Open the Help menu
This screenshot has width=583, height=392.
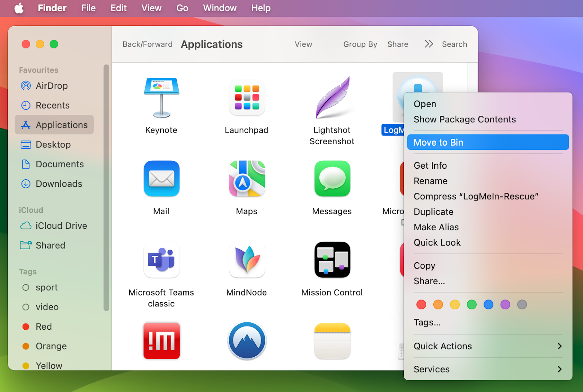click(261, 8)
